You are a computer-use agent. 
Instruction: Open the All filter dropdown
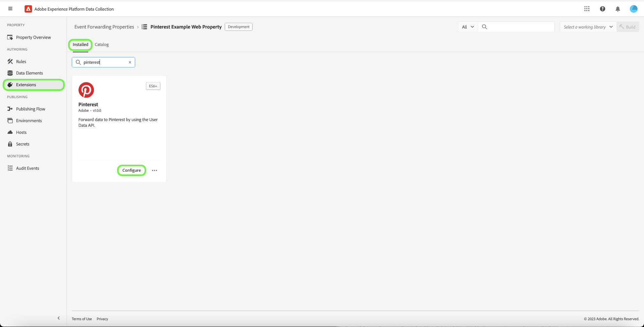[468, 27]
